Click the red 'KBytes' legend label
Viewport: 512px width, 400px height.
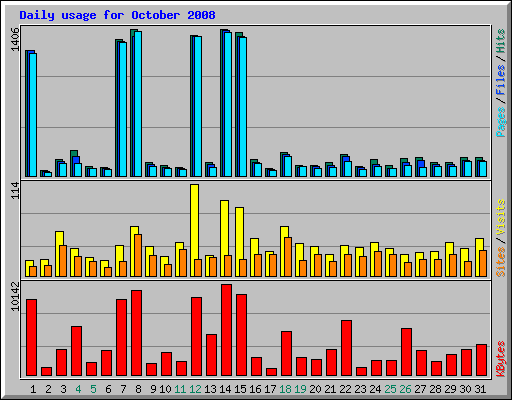pos(500,359)
